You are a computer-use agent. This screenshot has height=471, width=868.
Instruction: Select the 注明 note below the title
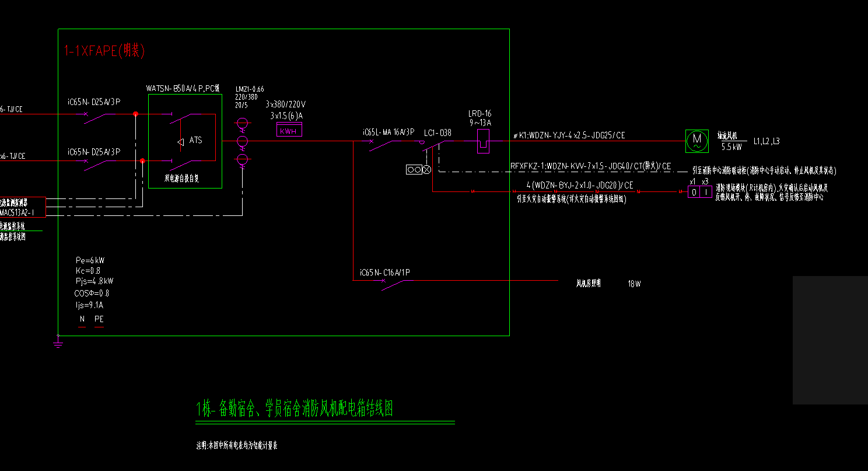237,446
